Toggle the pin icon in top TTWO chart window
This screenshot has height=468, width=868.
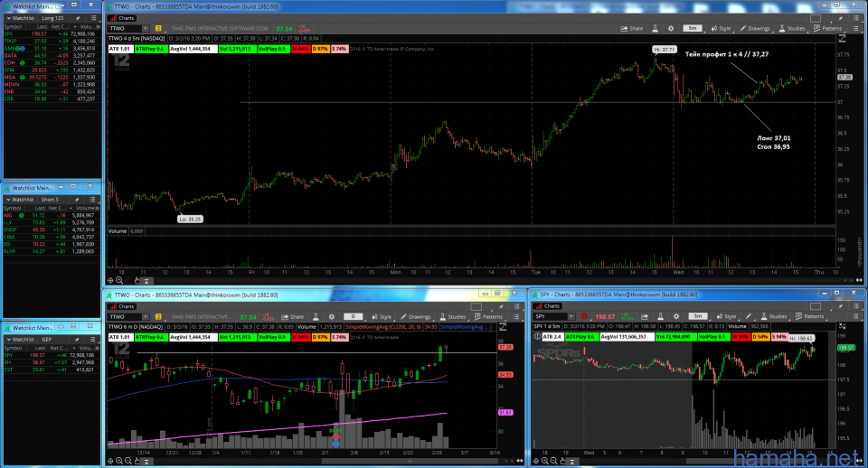(840, 18)
